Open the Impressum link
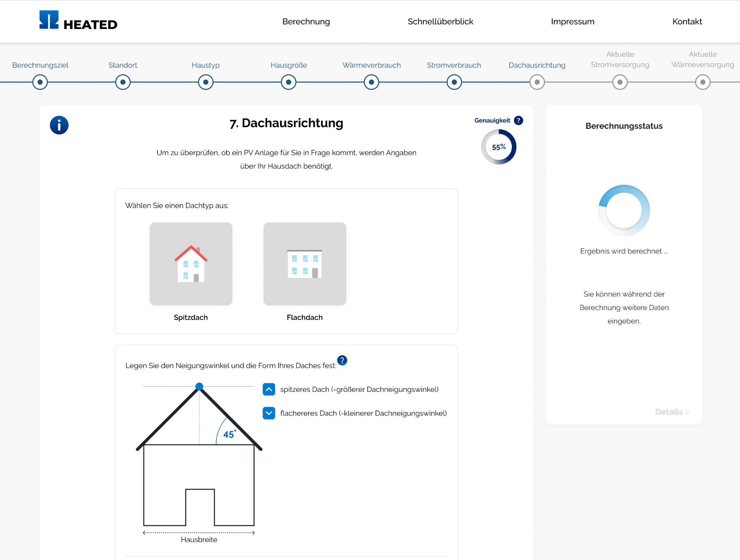The image size is (740, 560). click(x=572, y=21)
